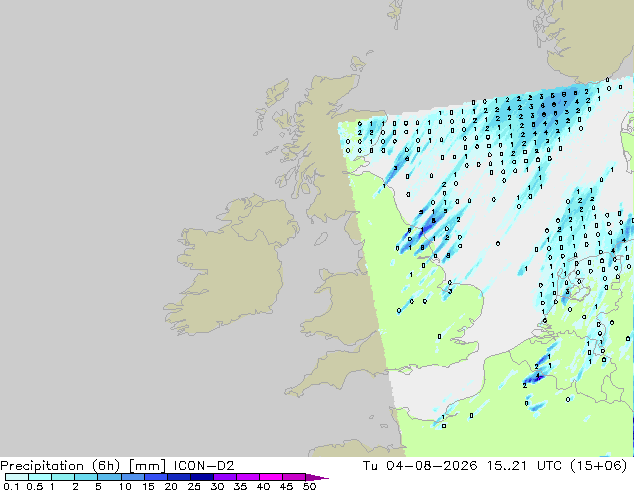The width and height of the screenshot is (634, 490).
Task: Click the '15..21' time range text
Action: click(507, 466)
